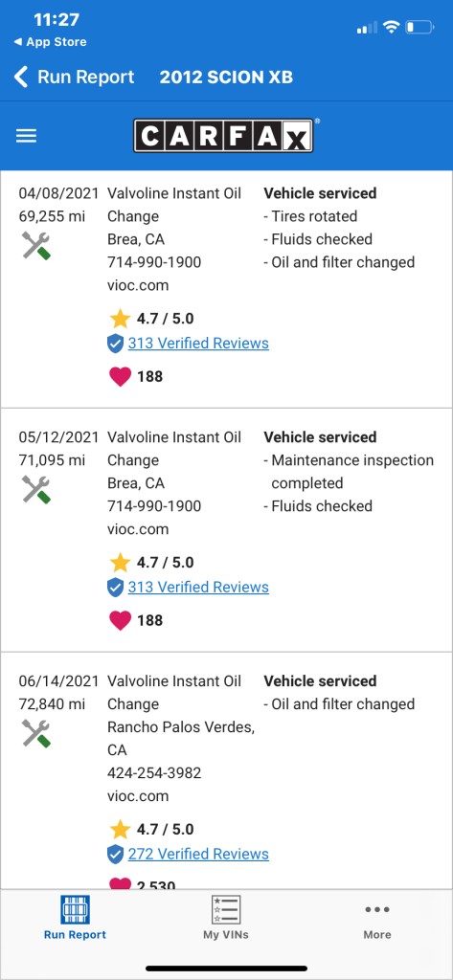Tap wrench icon for 05/12/2021 service

click(36, 489)
